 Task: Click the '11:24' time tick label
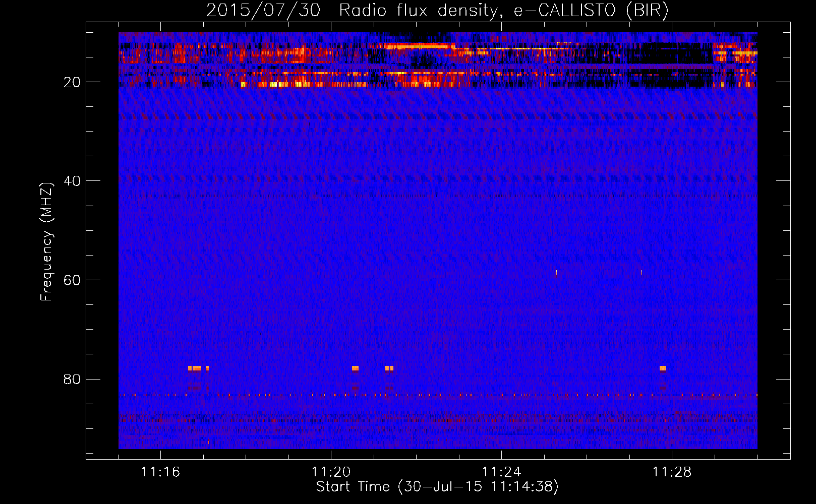coord(501,472)
